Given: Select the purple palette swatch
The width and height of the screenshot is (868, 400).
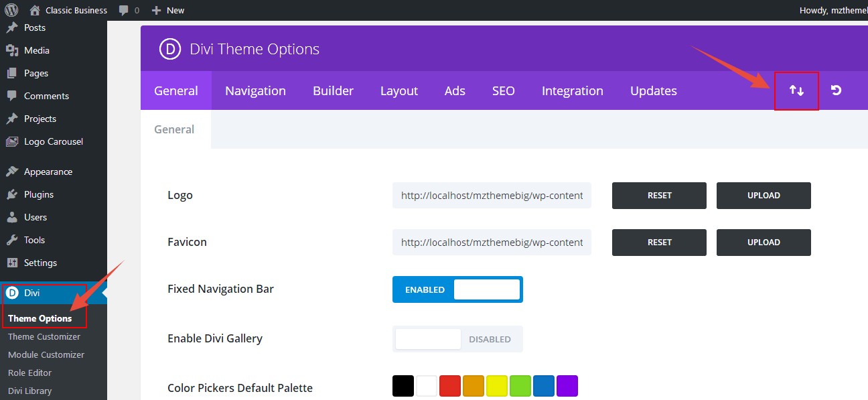Looking at the screenshot, I should coord(567,386).
